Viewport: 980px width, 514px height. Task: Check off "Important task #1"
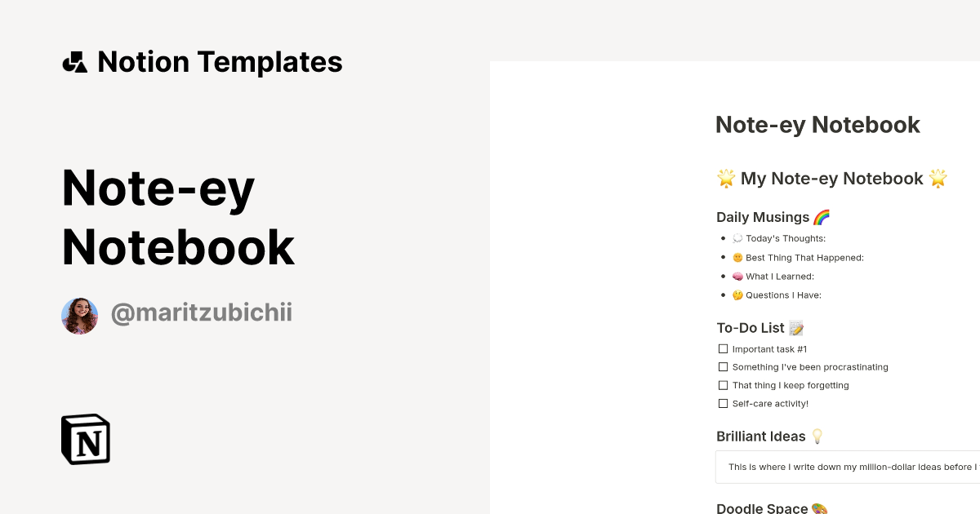point(724,348)
